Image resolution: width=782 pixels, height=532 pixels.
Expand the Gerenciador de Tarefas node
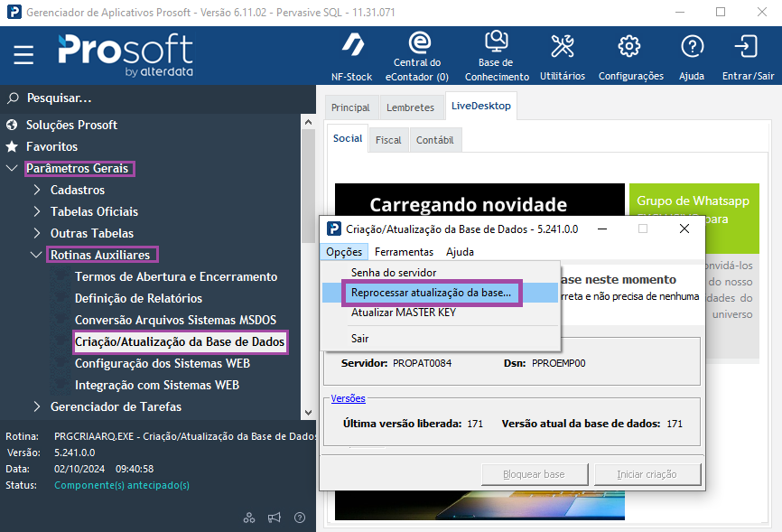click(37, 406)
